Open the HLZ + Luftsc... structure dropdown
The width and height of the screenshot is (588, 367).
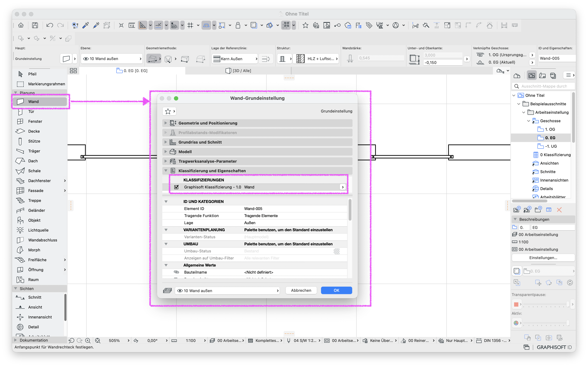point(316,59)
